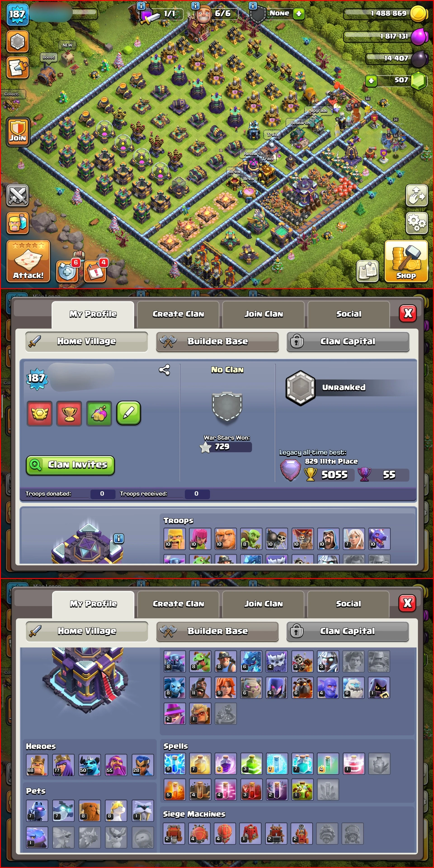The image size is (434, 868).
Task: Open the Shop hammer button
Action: click(x=406, y=261)
